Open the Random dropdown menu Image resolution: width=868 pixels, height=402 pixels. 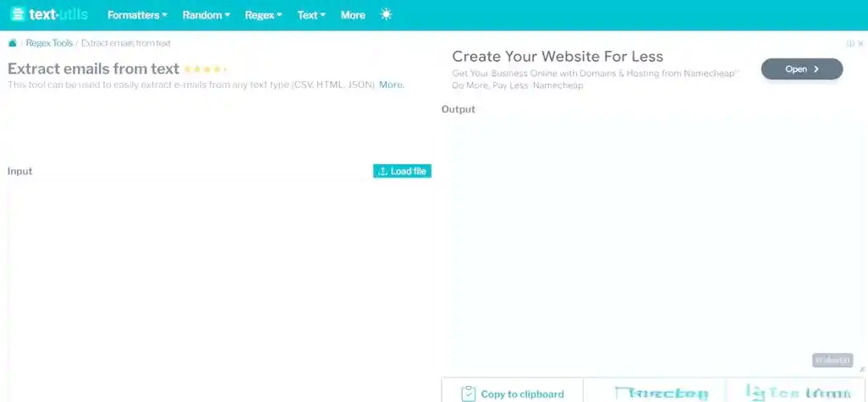pyautogui.click(x=206, y=14)
